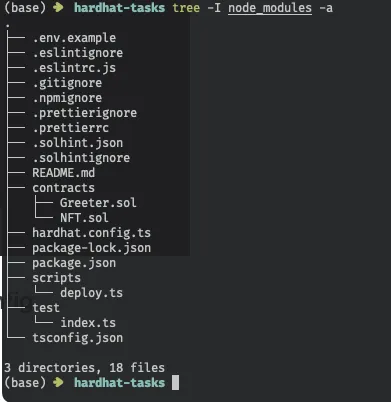Click the arrow prompt icon on first line
The width and height of the screenshot is (391, 402).
point(58,7)
